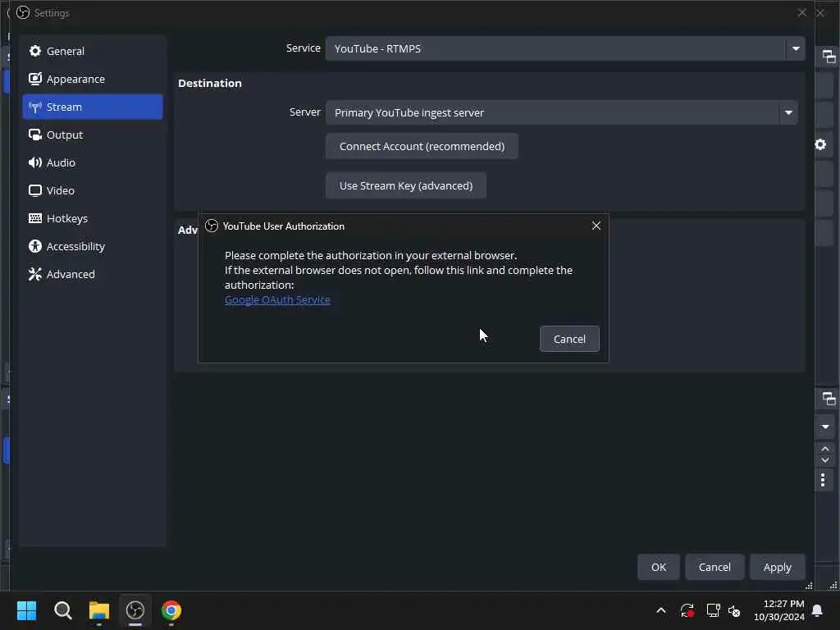The width and height of the screenshot is (840, 630).
Task: Expand the Service dropdown arrow
Action: 796,48
